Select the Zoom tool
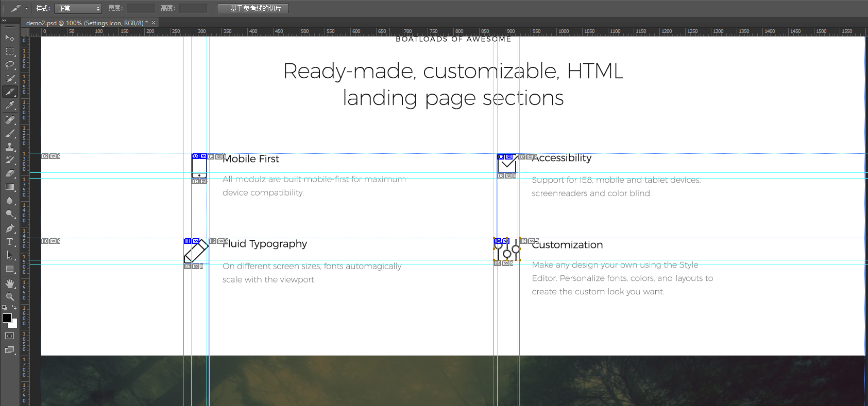Image resolution: width=868 pixels, height=406 pixels. coord(10,297)
